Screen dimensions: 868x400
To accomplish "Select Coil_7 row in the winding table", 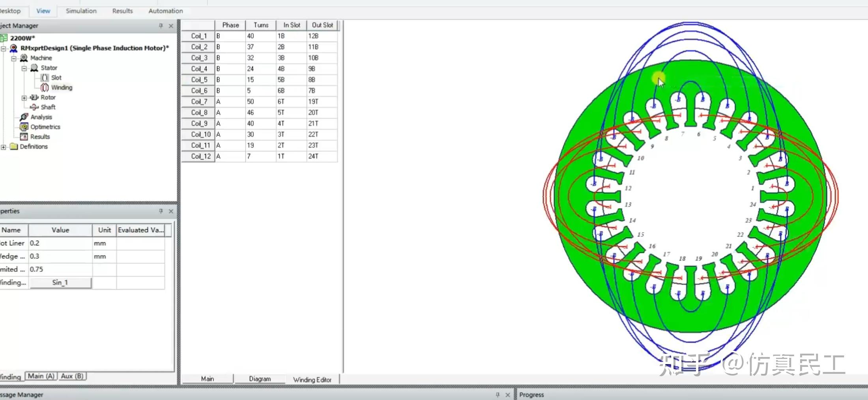I will [x=199, y=101].
